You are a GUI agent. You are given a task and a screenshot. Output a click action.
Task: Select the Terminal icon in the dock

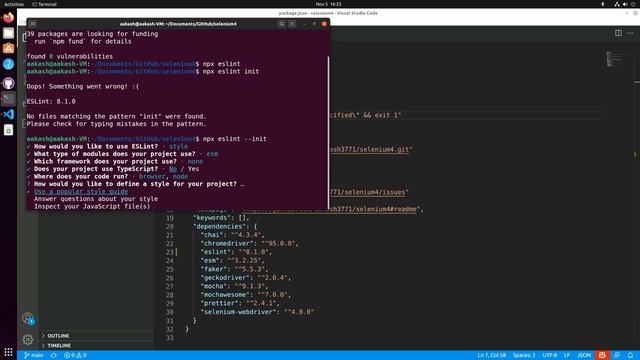[8, 98]
